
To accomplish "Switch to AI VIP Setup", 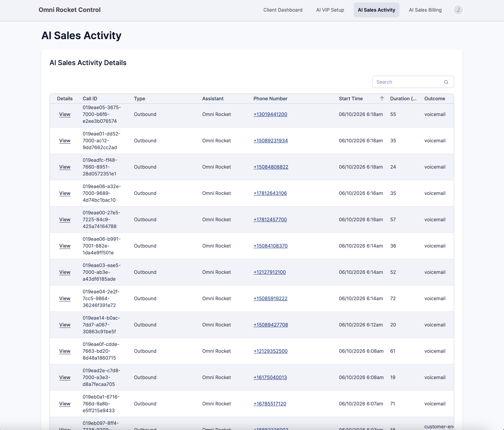I will pos(330,10).
